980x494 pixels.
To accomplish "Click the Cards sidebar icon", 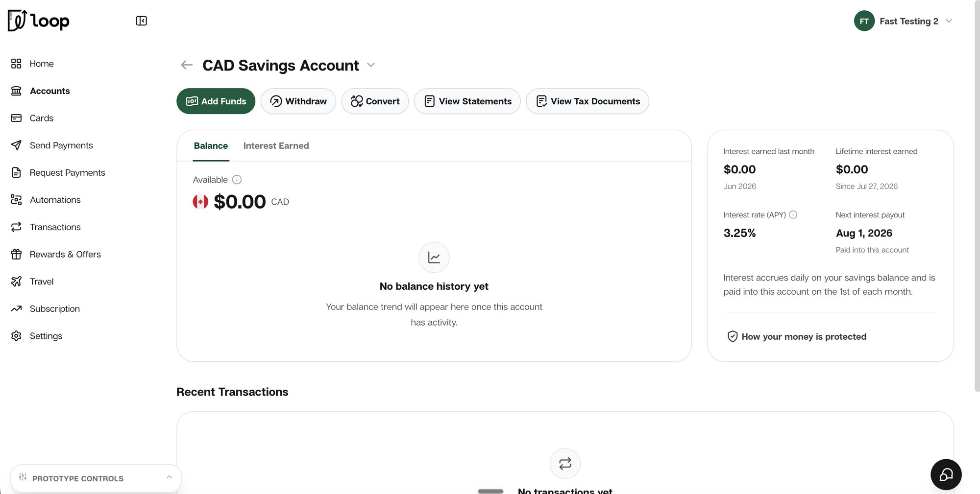I will tap(16, 118).
